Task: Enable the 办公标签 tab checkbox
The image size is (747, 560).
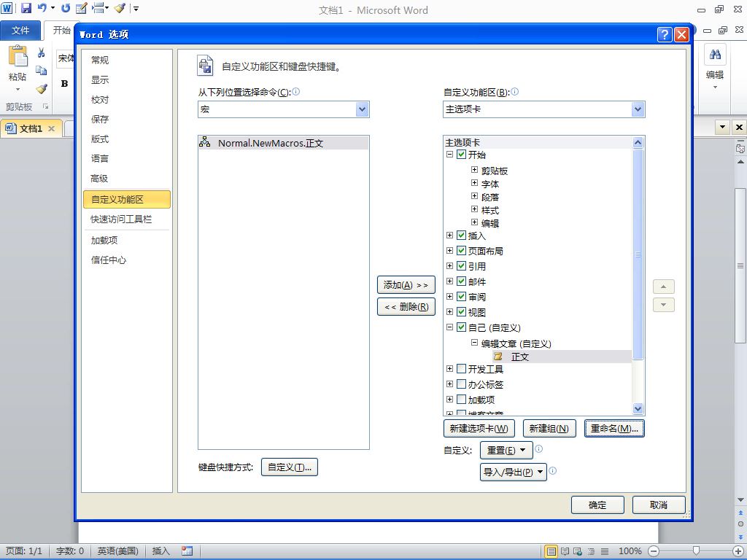Action: (461, 384)
